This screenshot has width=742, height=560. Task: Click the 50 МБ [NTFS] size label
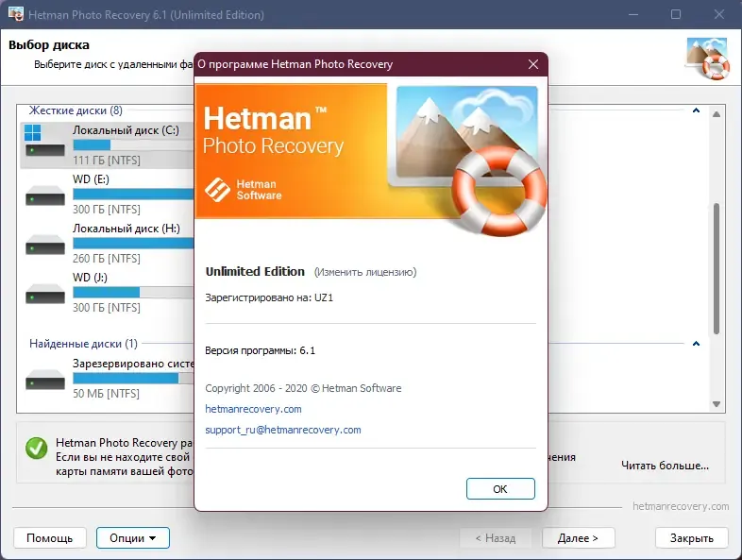pos(106,394)
